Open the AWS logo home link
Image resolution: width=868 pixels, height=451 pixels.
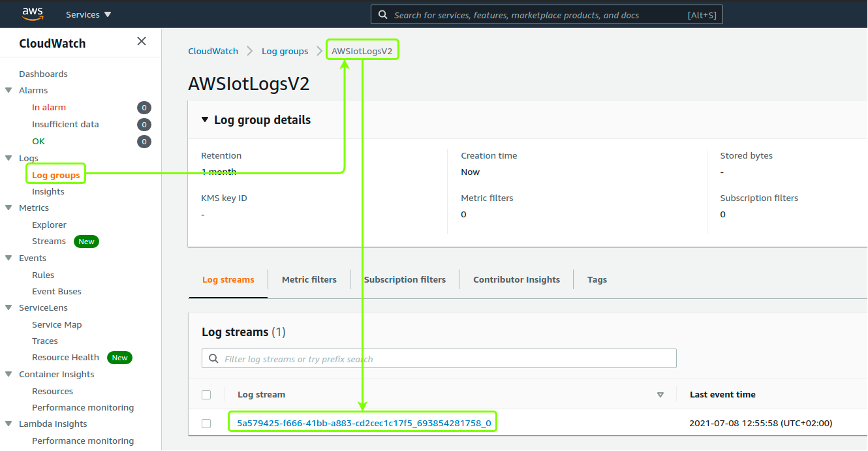click(33, 14)
